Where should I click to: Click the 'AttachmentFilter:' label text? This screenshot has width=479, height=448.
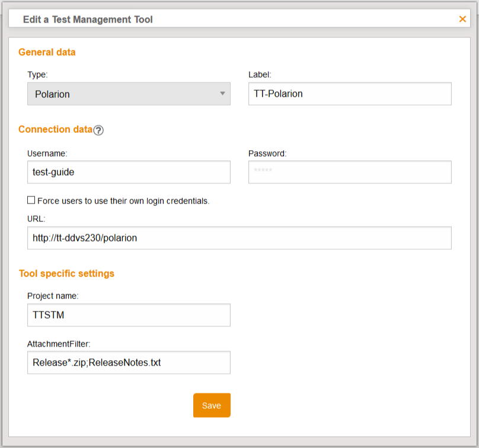58,344
